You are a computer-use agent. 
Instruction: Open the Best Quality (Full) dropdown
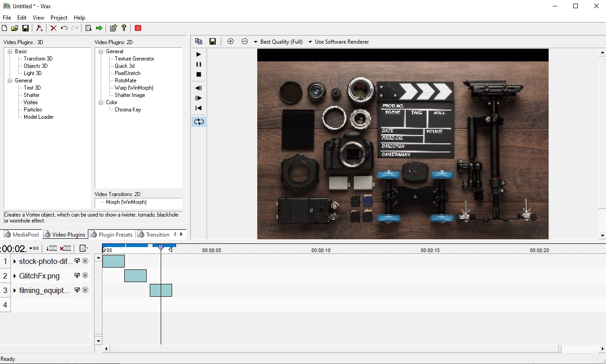[x=258, y=41]
